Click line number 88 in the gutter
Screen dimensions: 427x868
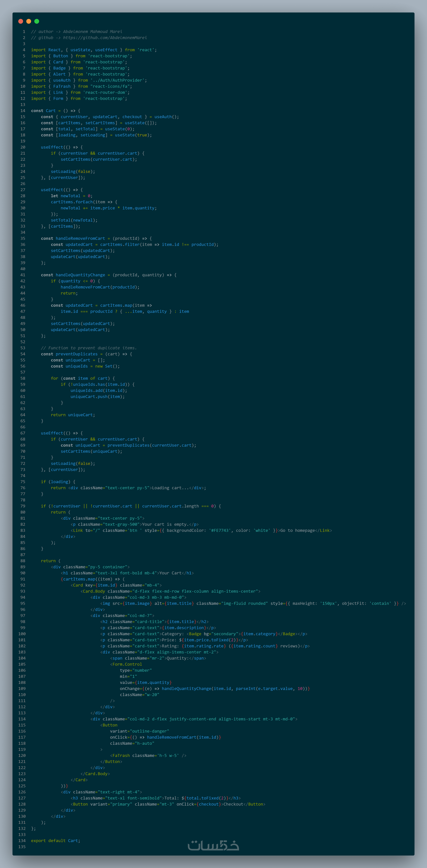coord(23,561)
